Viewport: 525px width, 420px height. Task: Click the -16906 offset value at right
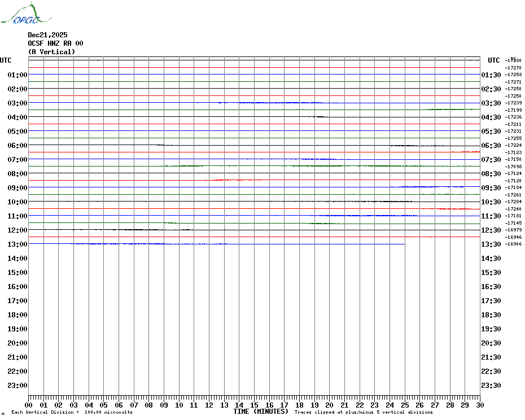514,244
